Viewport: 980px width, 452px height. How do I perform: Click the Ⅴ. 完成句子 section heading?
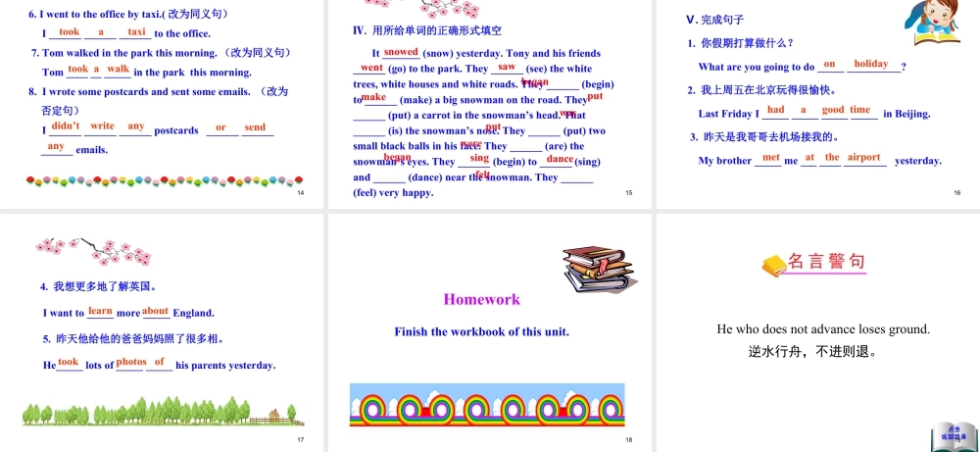tap(715, 20)
